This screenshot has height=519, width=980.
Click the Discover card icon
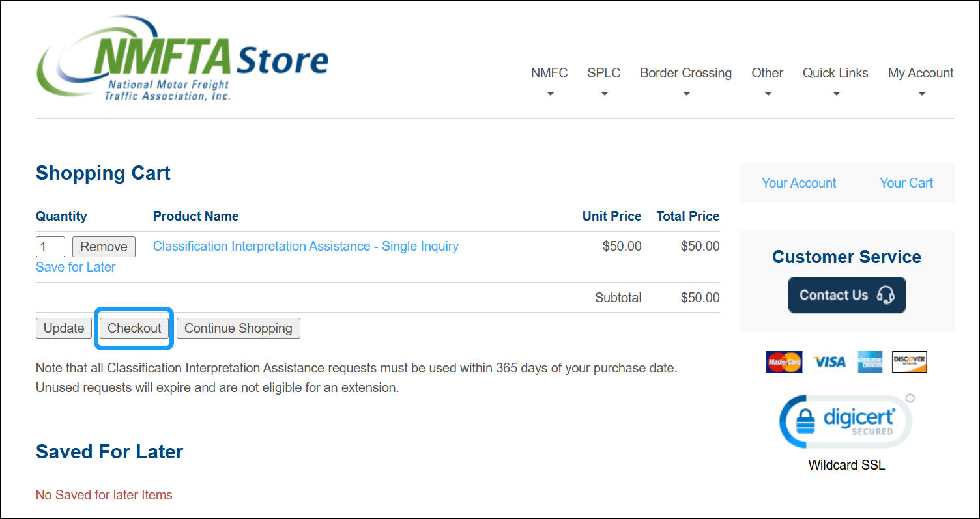tap(910, 362)
